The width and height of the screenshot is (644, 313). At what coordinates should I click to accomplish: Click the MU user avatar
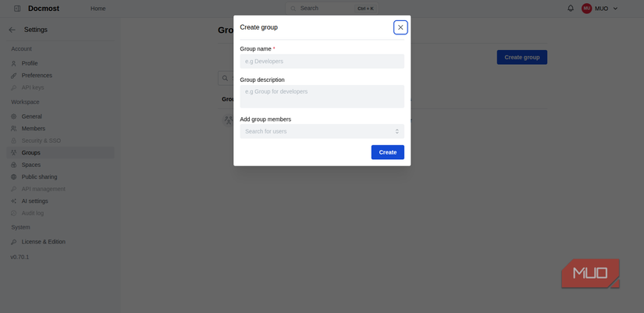tap(586, 9)
